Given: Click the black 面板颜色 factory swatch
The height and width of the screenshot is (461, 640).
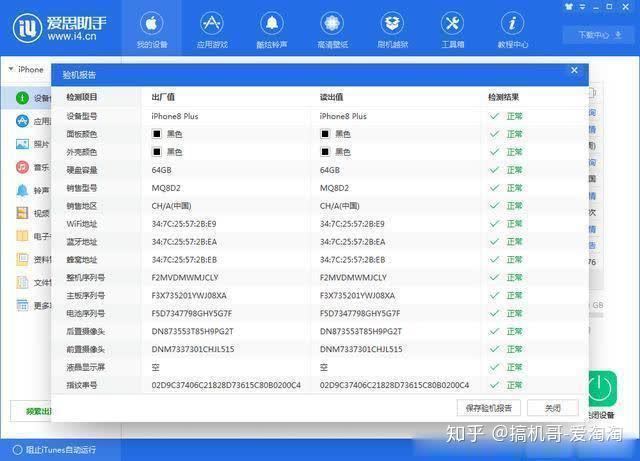Looking at the screenshot, I should [x=156, y=133].
